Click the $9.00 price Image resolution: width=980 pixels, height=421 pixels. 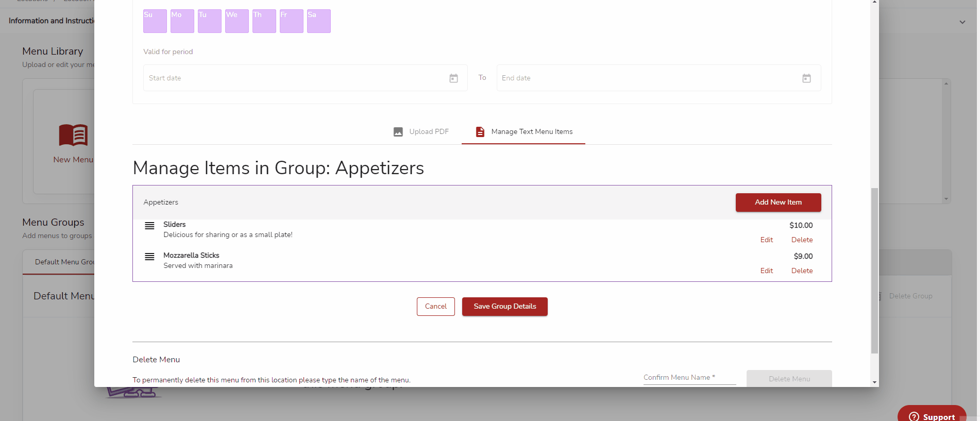(803, 256)
